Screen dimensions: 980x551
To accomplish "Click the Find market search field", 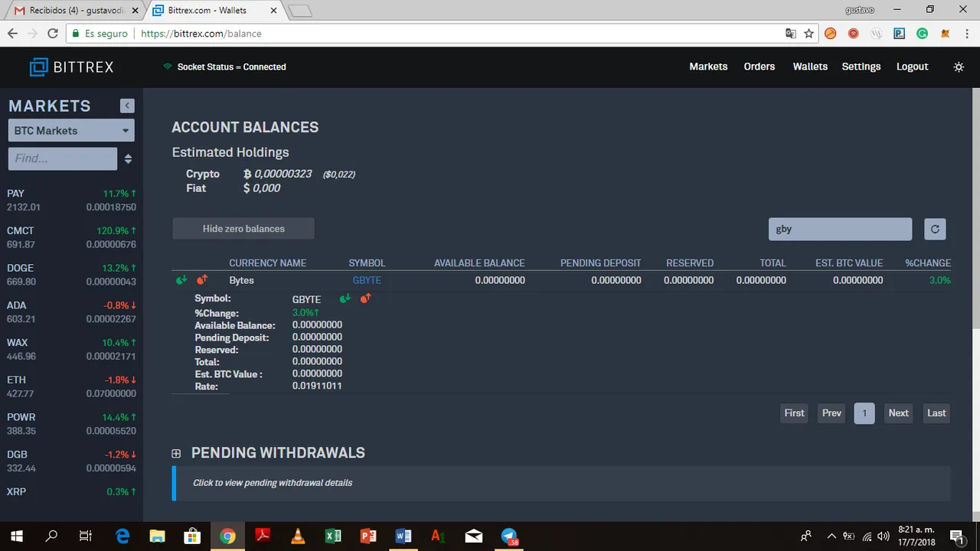I will (63, 158).
